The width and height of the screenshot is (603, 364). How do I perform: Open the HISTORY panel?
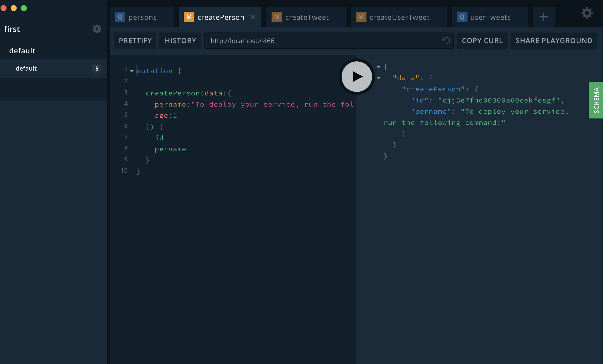tap(180, 41)
